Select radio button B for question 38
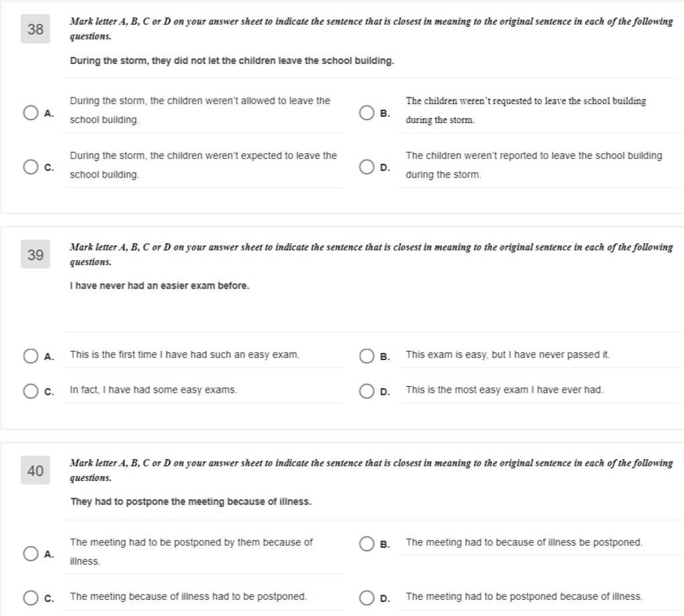 pyautogui.click(x=367, y=112)
